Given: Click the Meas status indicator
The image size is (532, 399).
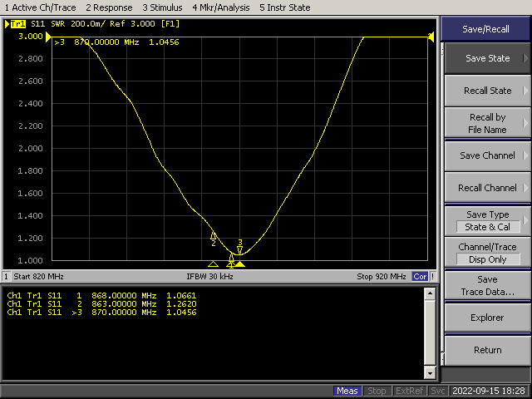Looking at the screenshot, I should (x=347, y=391).
